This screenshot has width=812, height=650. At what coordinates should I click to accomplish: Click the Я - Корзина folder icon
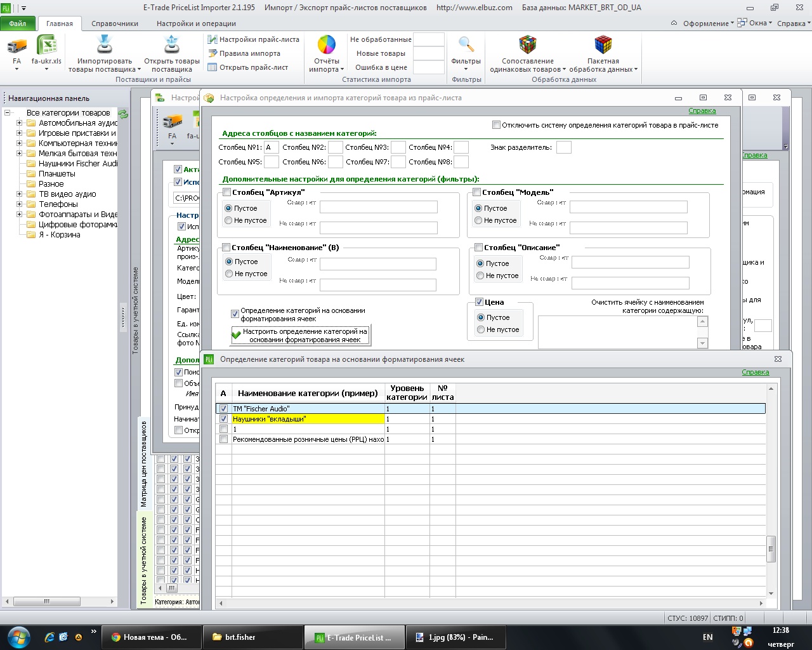coord(31,235)
